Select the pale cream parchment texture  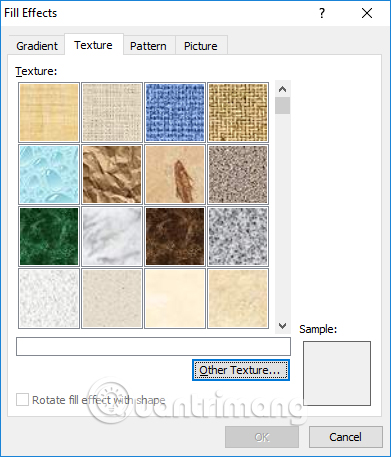[x=175, y=298]
